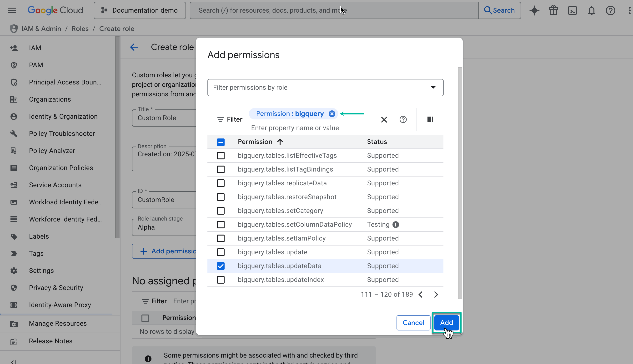Open column display options

coord(430,119)
